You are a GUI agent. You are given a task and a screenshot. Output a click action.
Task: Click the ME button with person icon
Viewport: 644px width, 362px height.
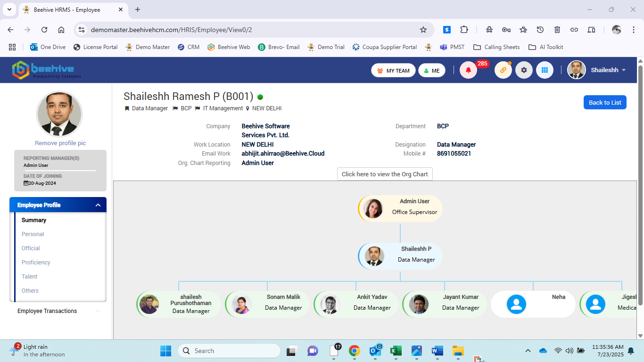click(x=431, y=70)
